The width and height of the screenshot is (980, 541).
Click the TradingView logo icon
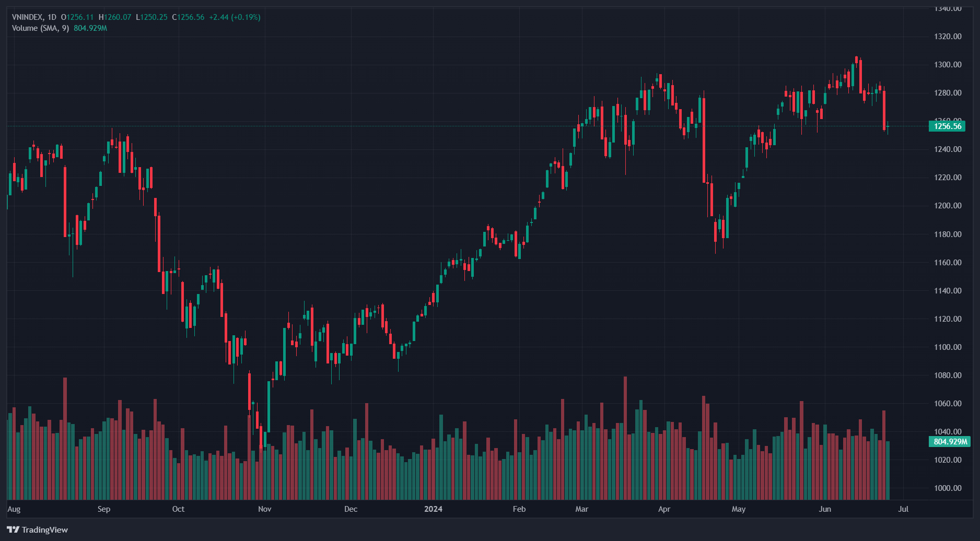tap(13, 530)
